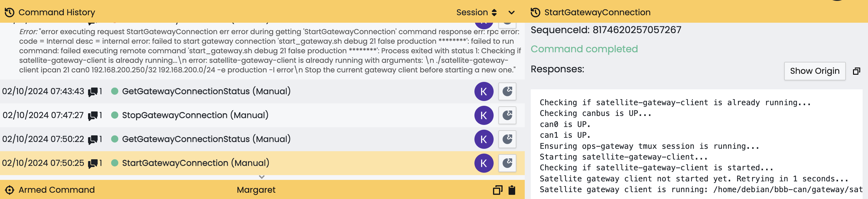This screenshot has width=868, height=199.
Task: Click the clipboard icon in Armed Command bar
Action: click(512, 190)
